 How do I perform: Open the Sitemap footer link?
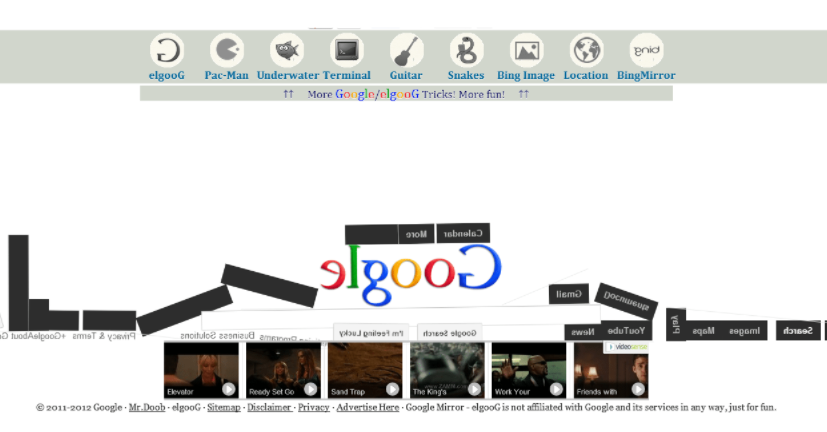tap(224, 407)
